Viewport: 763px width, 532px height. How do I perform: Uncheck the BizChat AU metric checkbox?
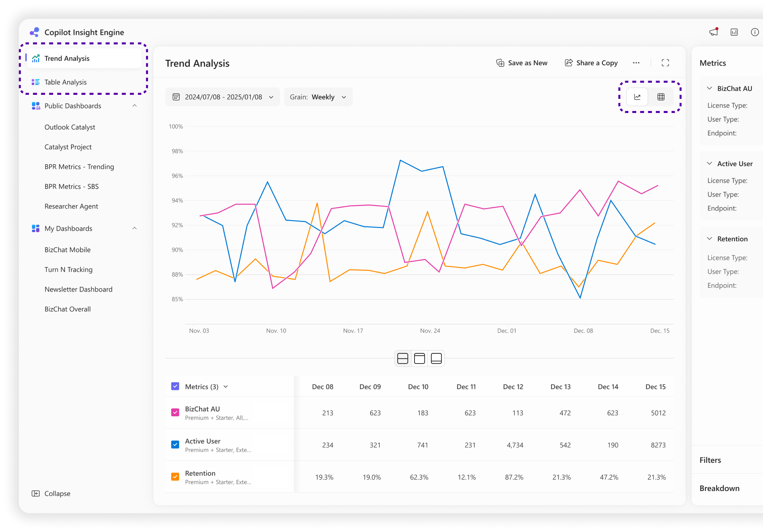point(175,412)
